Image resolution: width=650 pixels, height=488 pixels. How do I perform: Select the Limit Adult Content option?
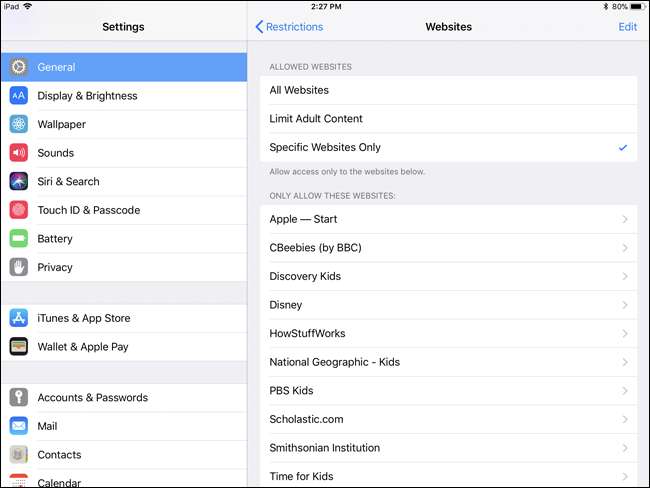[449, 119]
